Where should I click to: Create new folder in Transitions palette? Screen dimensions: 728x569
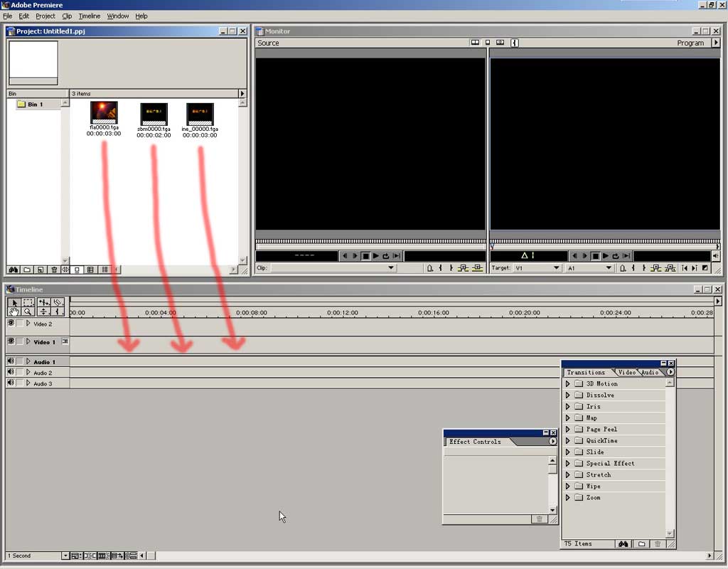[641, 544]
